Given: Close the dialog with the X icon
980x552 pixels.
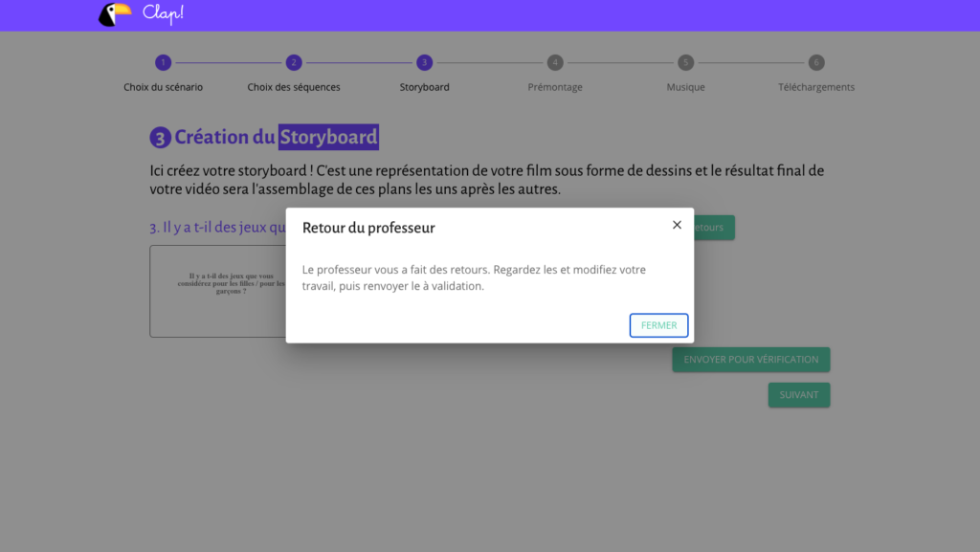Looking at the screenshot, I should [x=677, y=225].
